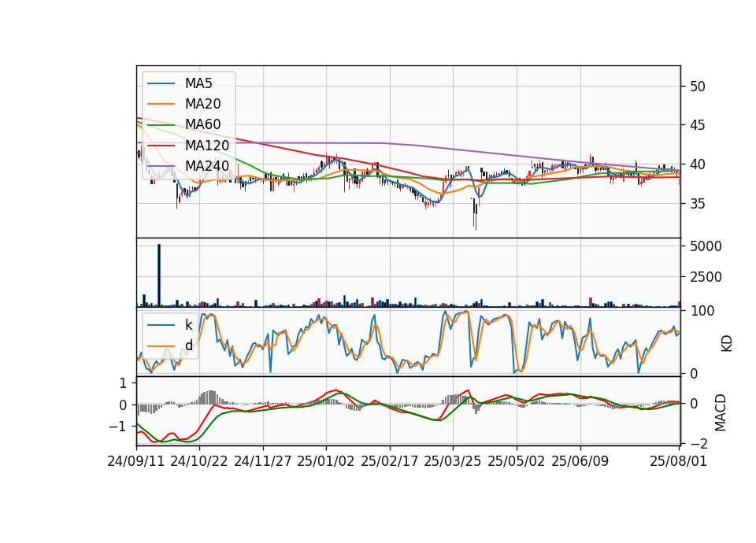Click the MACD left axis value -1
756x543 pixels.
tap(117, 427)
